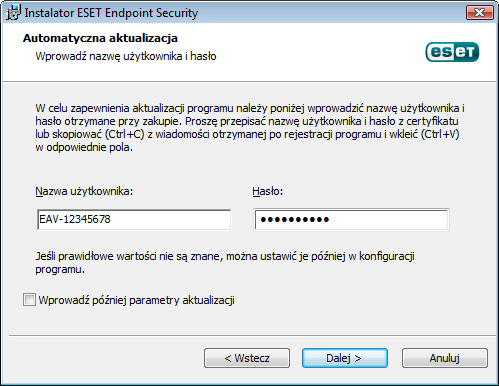Continue with the Dalej button
The height and width of the screenshot is (386, 499).
[345, 358]
